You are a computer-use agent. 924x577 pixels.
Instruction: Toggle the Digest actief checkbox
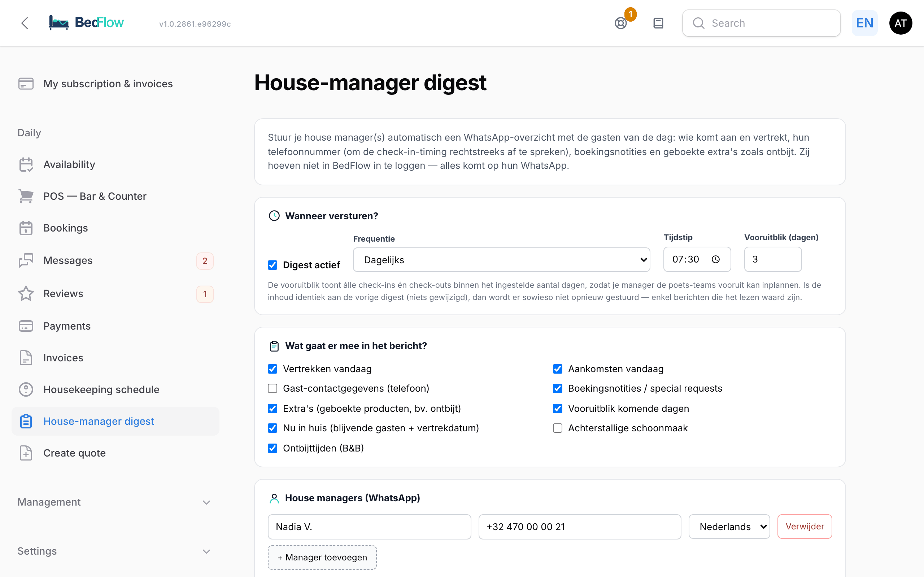(273, 265)
